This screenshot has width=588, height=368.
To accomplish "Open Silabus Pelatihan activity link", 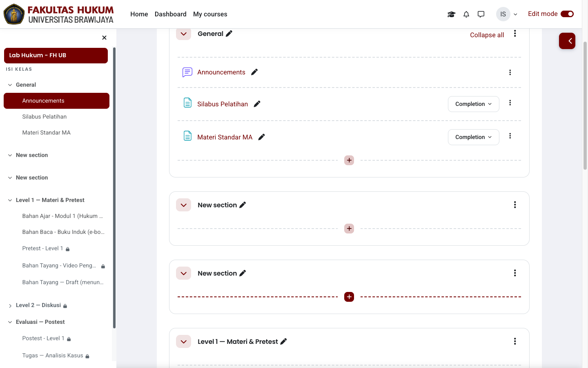I will click(223, 104).
